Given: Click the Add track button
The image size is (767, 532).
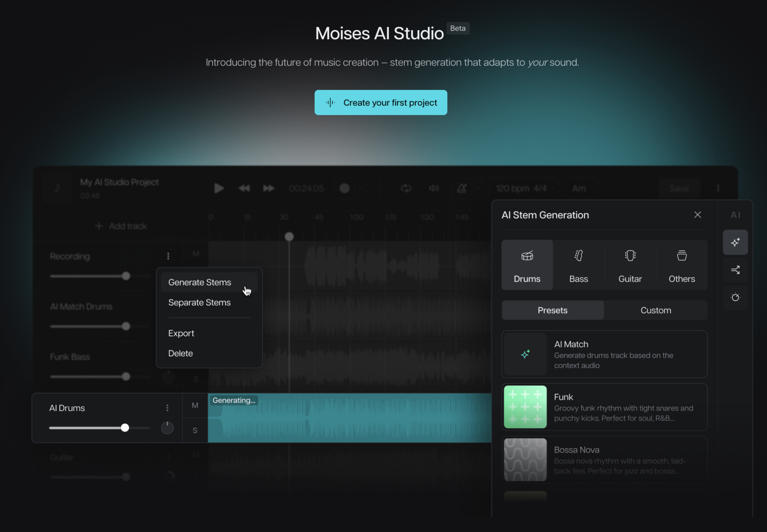Looking at the screenshot, I should [x=121, y=226].
